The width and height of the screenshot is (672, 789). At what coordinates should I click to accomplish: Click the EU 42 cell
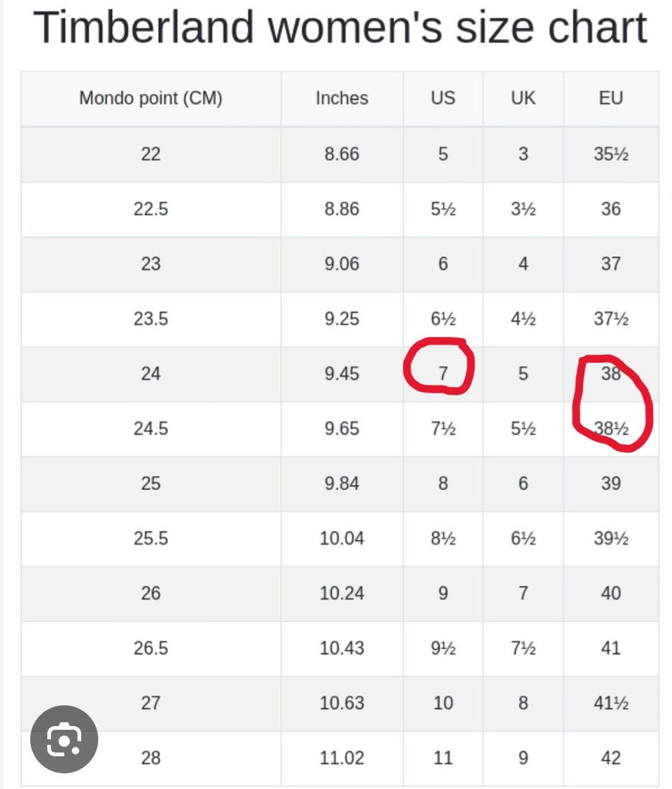pyautogui.click(x=611, y=757)
